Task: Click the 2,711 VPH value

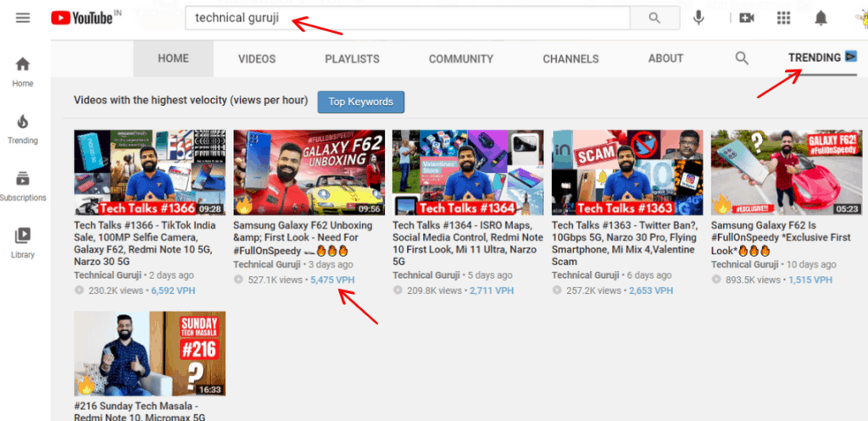Action: point(492,291)
